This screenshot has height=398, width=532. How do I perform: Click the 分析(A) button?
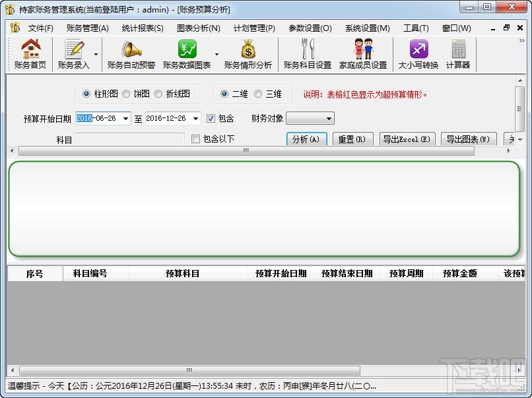coord(307,139)
